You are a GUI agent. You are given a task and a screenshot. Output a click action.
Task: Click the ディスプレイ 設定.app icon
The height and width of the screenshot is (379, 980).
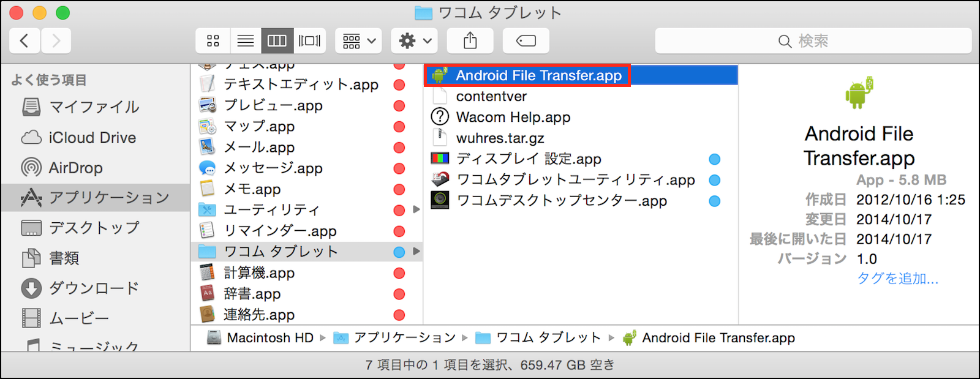[440, 159]
